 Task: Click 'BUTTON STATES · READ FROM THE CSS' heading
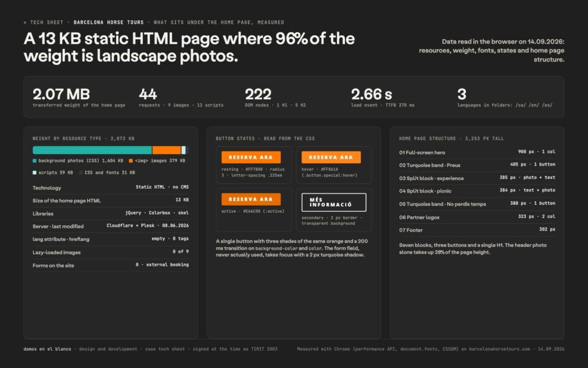(265, 139)
